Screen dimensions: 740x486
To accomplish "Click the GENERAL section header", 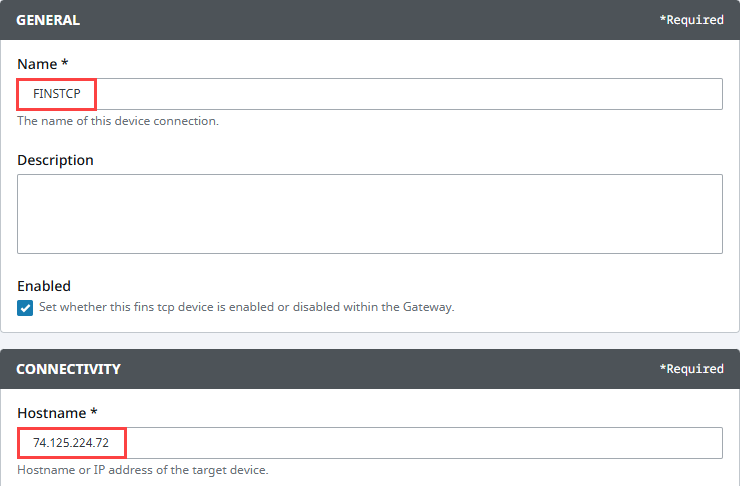I will point(48,20).
